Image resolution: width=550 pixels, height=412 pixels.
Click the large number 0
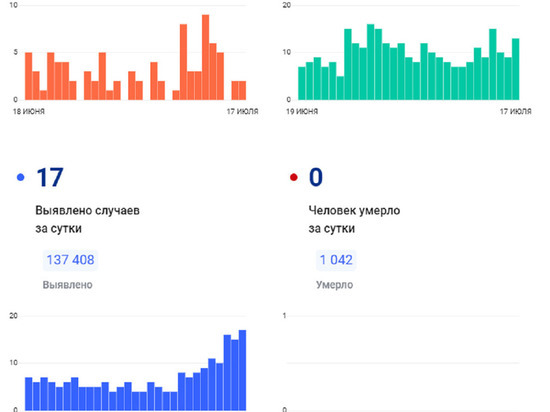pyautogui.click(x=316, y=177)
